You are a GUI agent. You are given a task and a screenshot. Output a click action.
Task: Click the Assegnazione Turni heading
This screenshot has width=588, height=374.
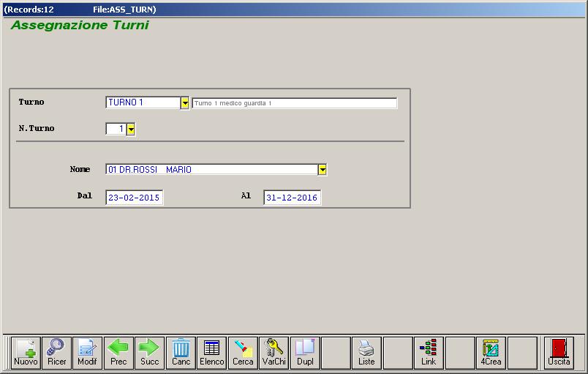pyautogui.click(x=80, y=25)
